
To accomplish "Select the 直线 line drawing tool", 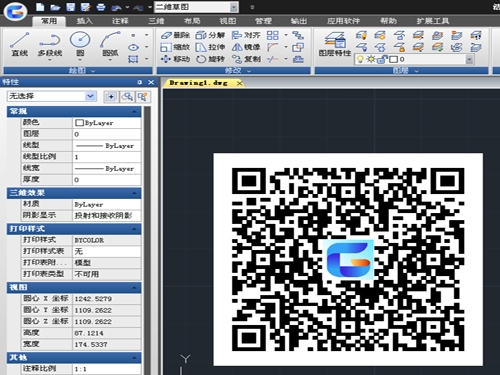I will tap(20, 45).
